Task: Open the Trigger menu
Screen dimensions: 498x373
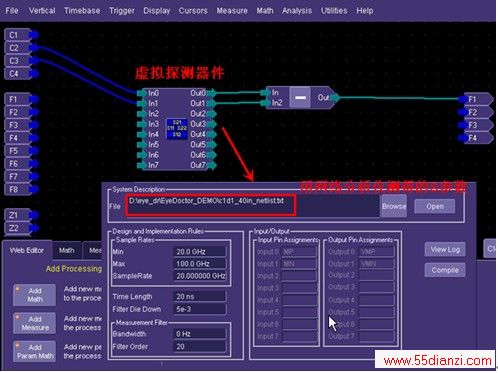Action: pyautogui.click(x=122, y=11)
